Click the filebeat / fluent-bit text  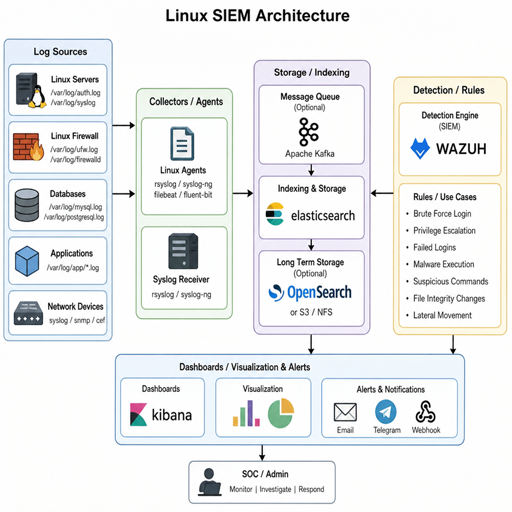click(x=183, y=195)
